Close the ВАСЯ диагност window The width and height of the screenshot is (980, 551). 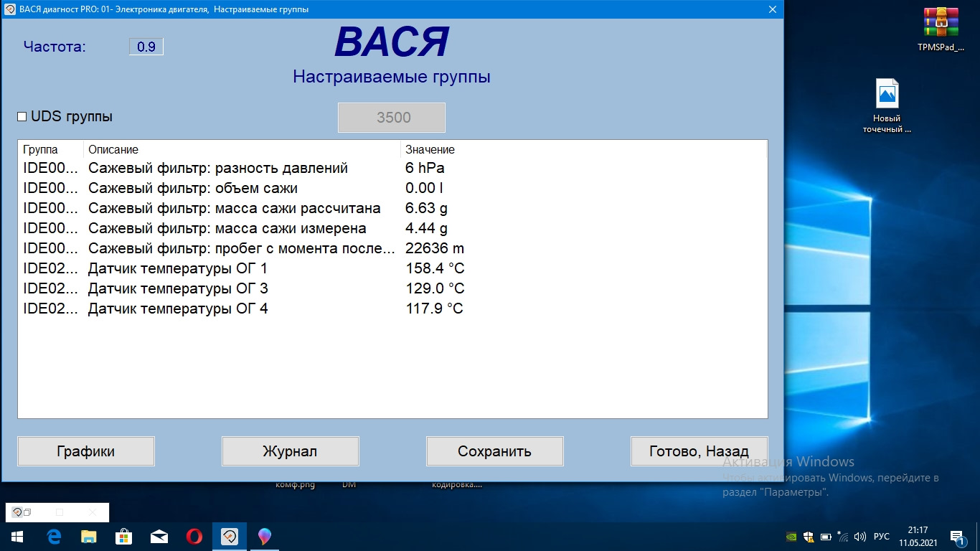point(773,9)
